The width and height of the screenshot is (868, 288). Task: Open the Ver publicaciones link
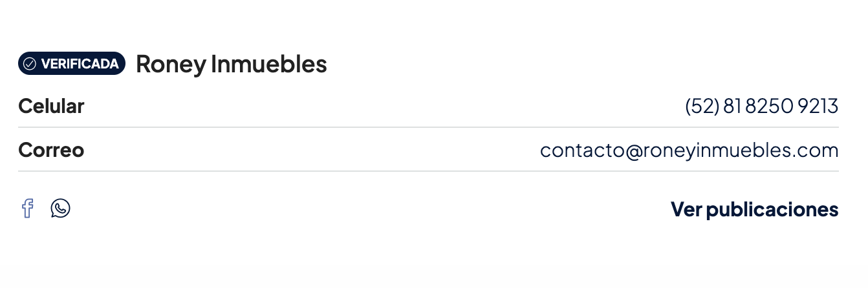point(754,209)
